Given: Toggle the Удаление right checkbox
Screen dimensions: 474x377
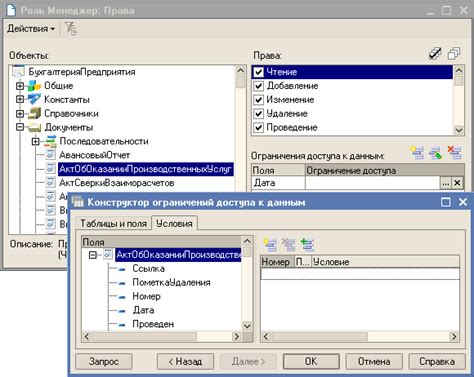Looking at the screenshot, I should click(x=259, y=114).
